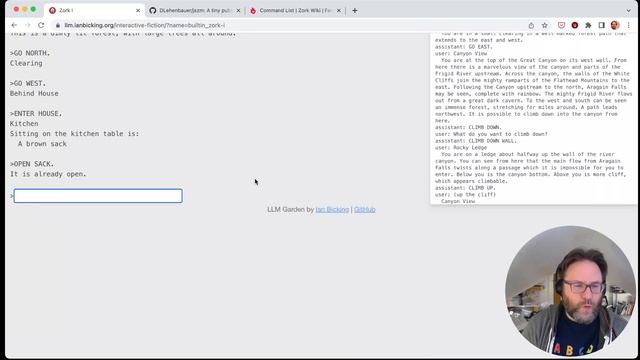The image size is (640, 360).
Task: Click 'assistant: CLIMB DOWN WALL.' in log panel
Action: pyautogui.click(x=476, y=141)
